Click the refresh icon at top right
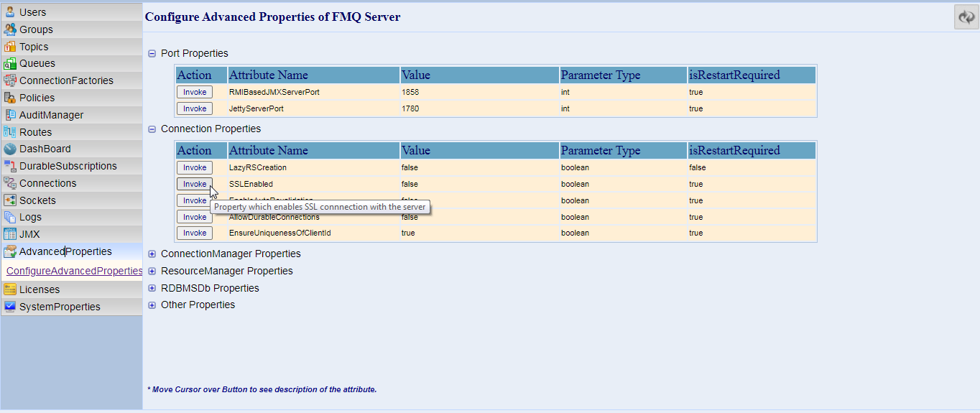The height and width of the screenshot is (413, 980). coord(966,17)
